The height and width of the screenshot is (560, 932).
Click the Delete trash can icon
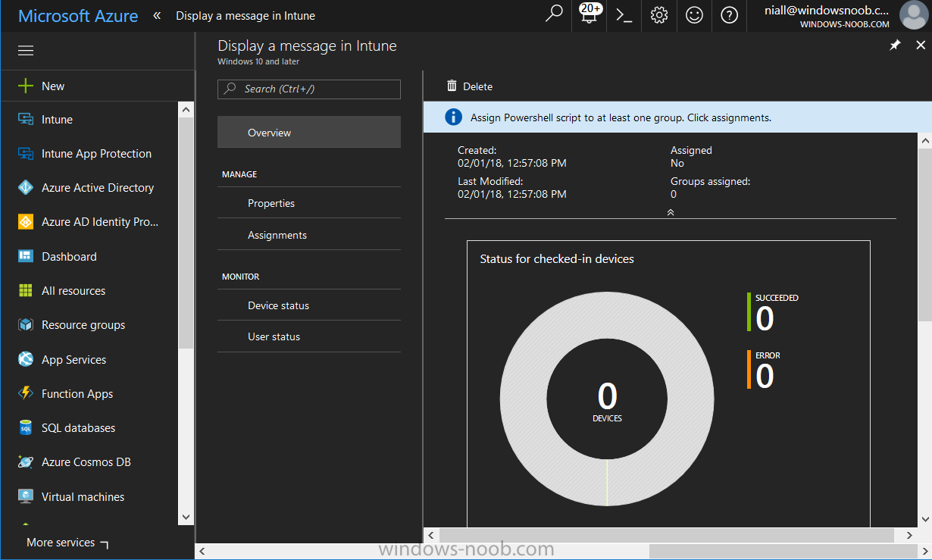coord(452,86)
